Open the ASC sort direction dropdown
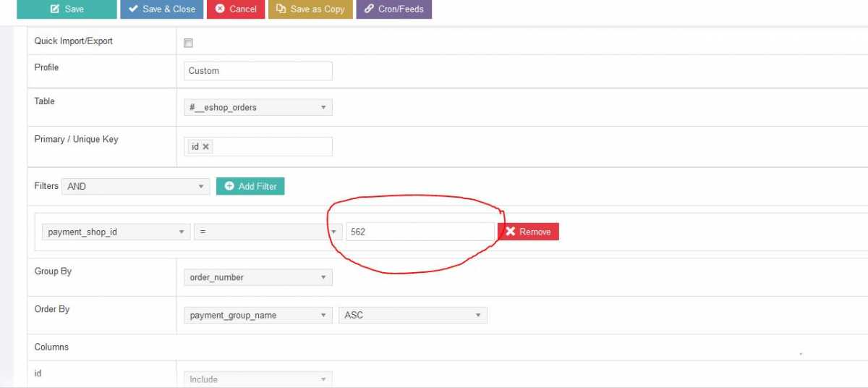 413,315
